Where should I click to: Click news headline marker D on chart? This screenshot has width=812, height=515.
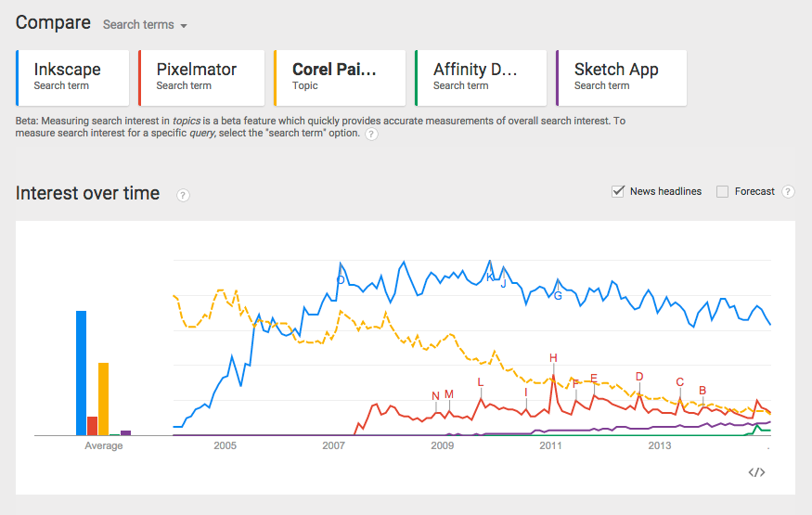[639, 377]
